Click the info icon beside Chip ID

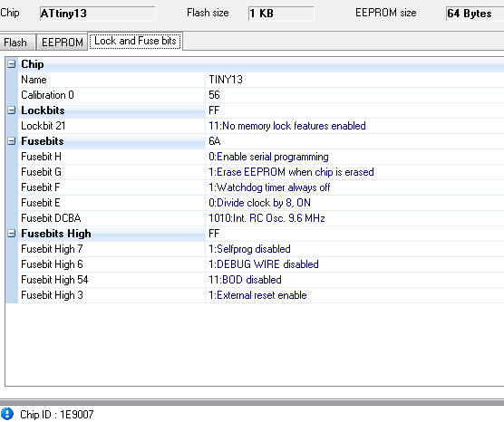click(x=7, y=414)
